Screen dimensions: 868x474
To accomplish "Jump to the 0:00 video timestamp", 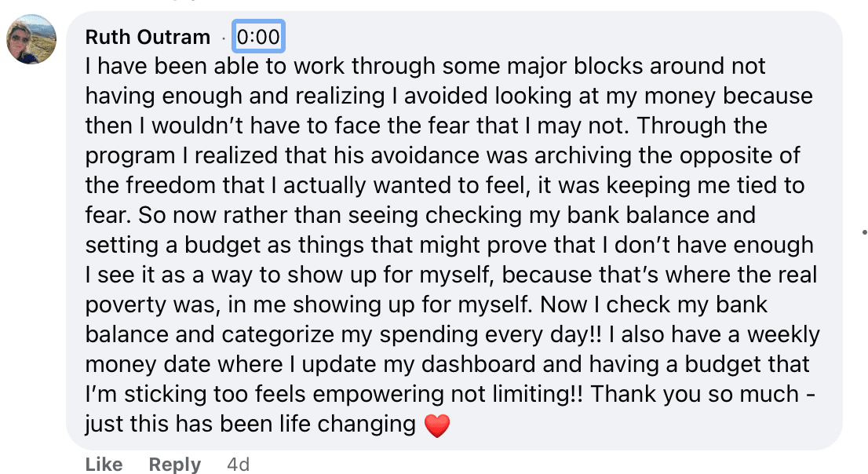I will pyautogui.click(x=258, y=37).
